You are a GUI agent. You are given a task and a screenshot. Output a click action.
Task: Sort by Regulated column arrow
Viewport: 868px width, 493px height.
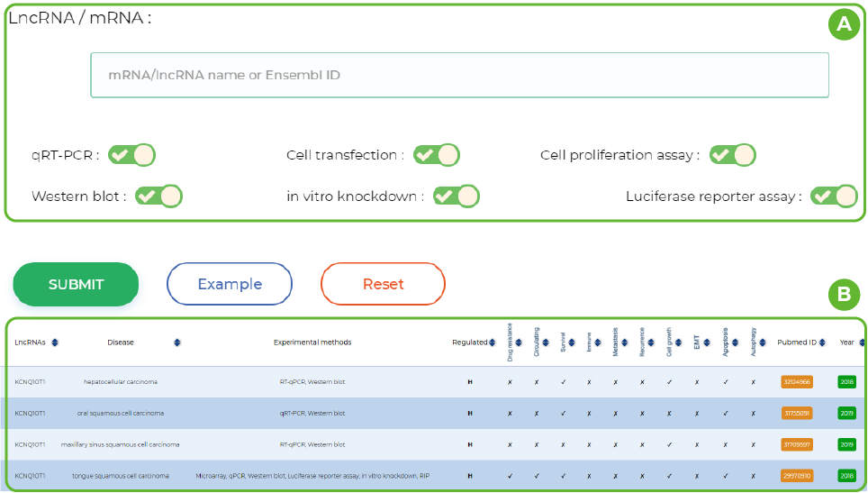point(494,342)
